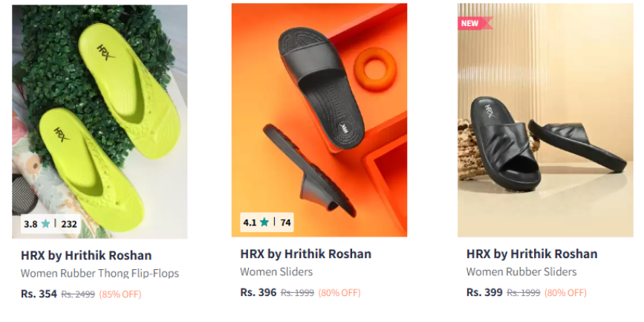Click the 85% OFF discount label

(120, 294)
